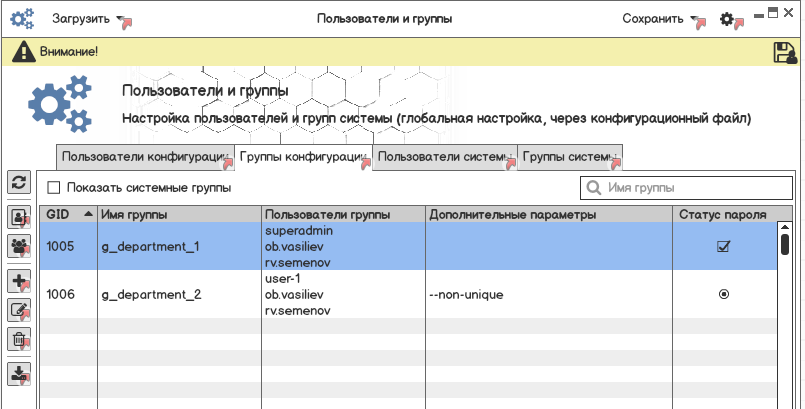Viewport: 805px width, 409px height.
Task: Click the single user contact icon
Action: pyautogui.click(x=19, y=218)
